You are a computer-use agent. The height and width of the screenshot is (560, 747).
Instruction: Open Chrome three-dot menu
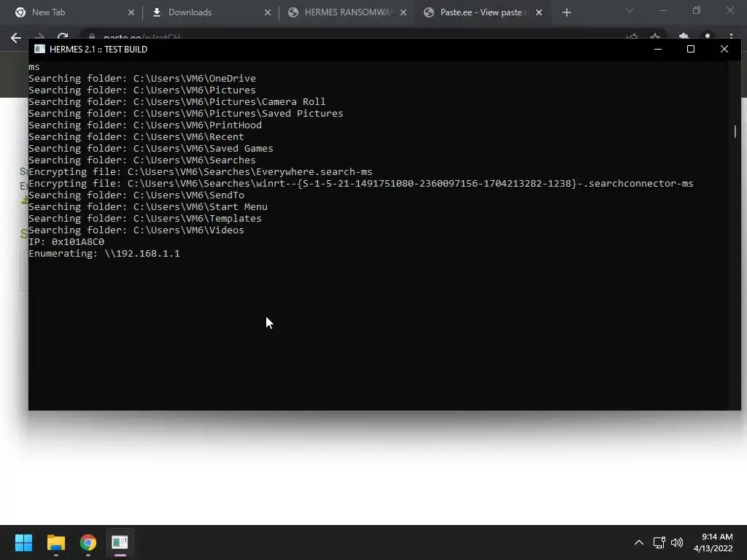[x=731, y=36]
